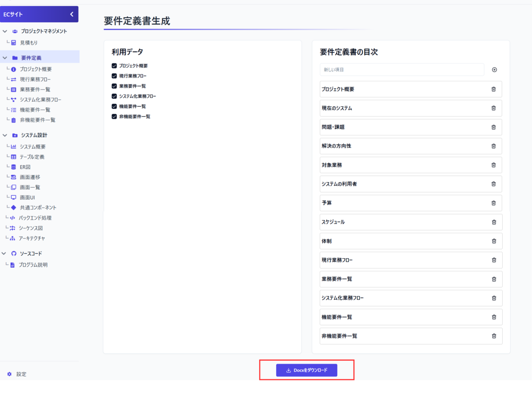Image resolution: width=532 pixels, height=396 pixels.
Task: Toggle the 現行業務フロー checkbox in 利用データ
Action: tap(114, 76)
